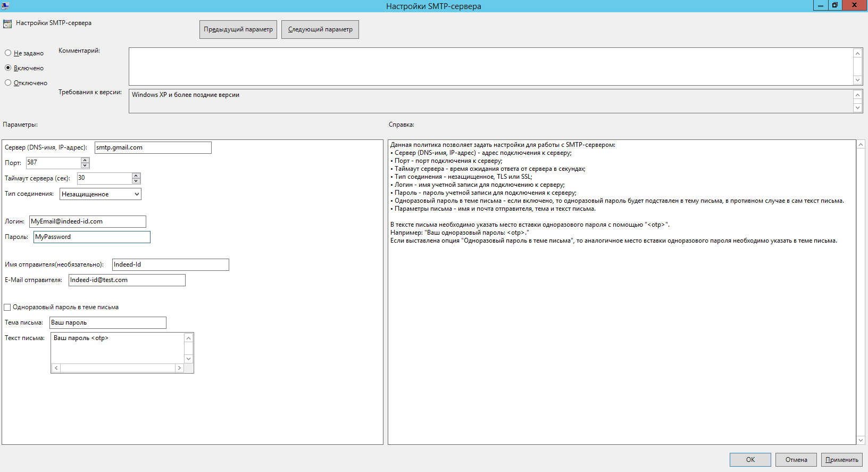Go to 'Предыдущий параметр'
The width and height of the screenshot is (868, 472).
click(238, 30)
